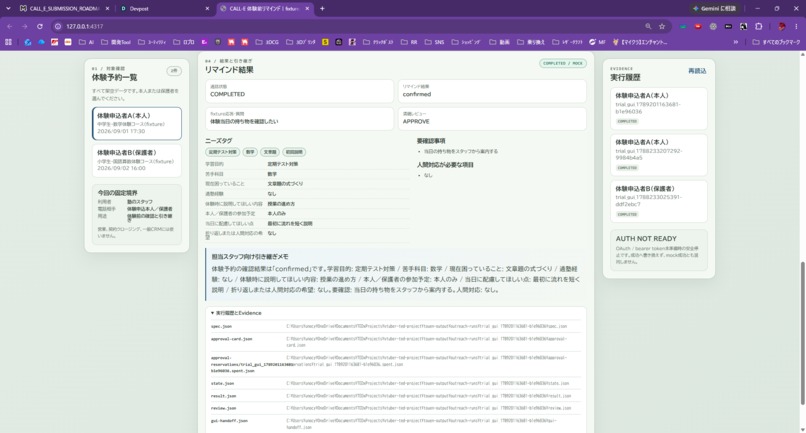Open the 3DCG bookmarks folder
The width and height of the screenshot is (806, 433).
tap(267, 42)
